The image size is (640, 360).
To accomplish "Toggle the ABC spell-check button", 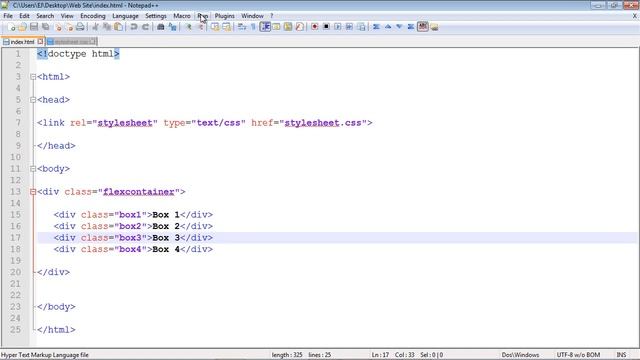I will 423,27.
